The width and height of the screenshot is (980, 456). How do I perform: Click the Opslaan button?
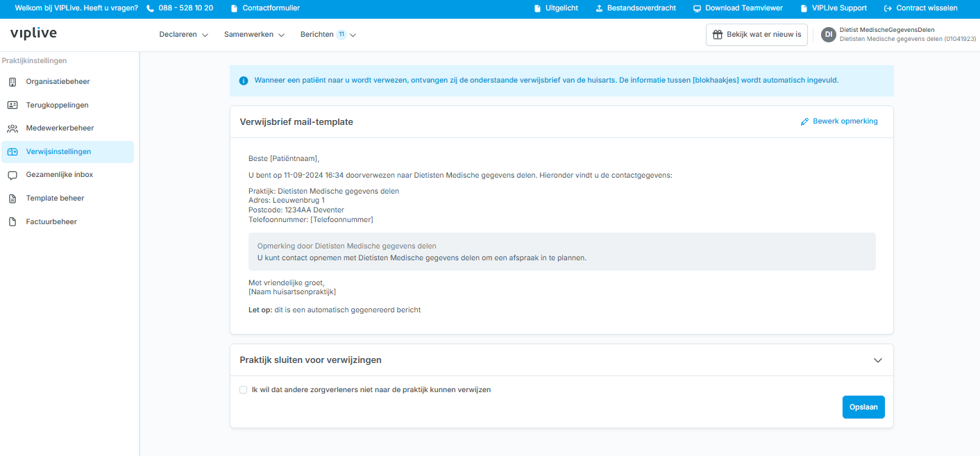(x=863, y=407)
